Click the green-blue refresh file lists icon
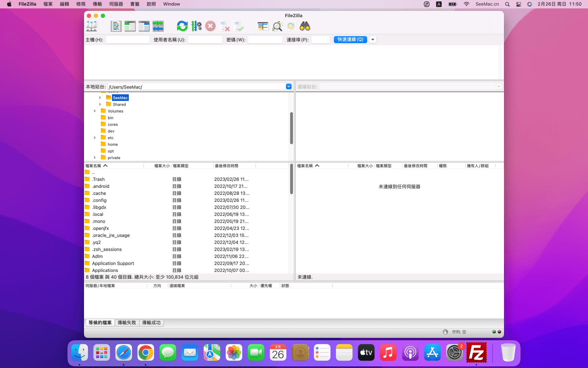The image size is (588, 368). [182, 26]
